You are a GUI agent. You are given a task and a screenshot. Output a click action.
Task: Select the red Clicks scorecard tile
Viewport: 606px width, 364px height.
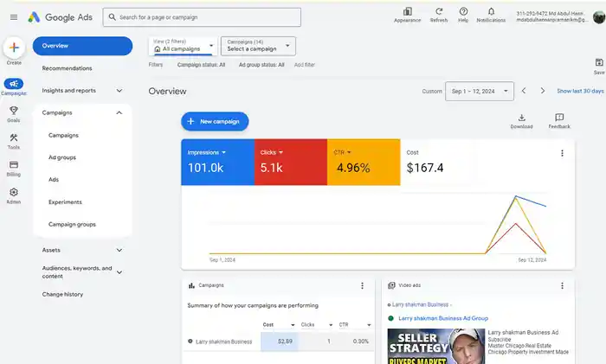291,163
